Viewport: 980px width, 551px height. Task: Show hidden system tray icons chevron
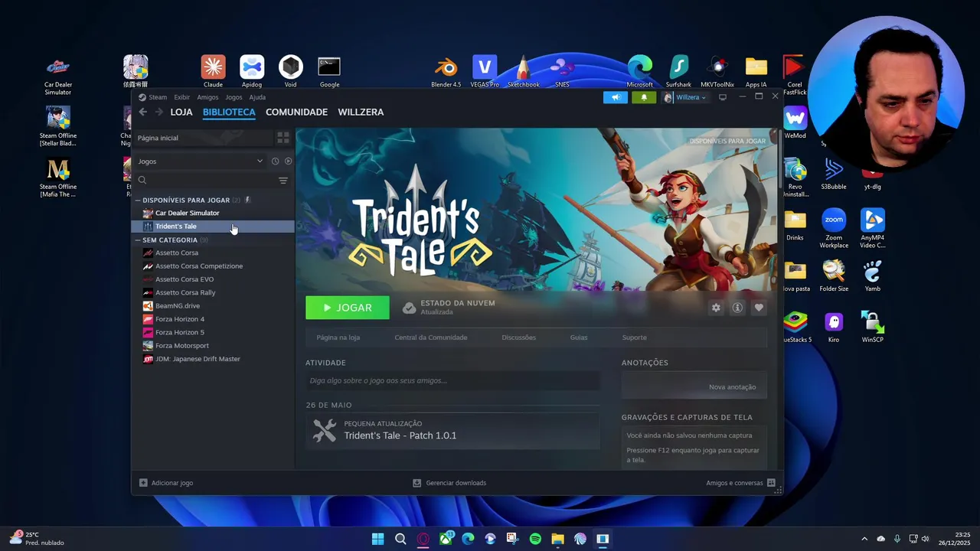click(x=864, y=539)
